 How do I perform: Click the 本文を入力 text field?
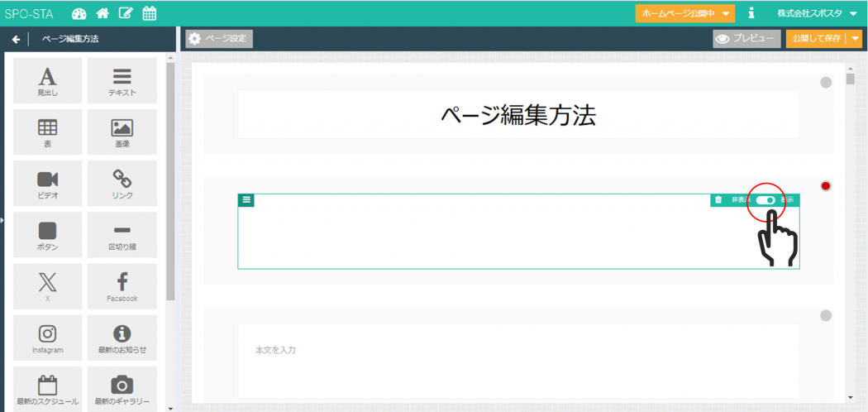[x=518, y=350]
